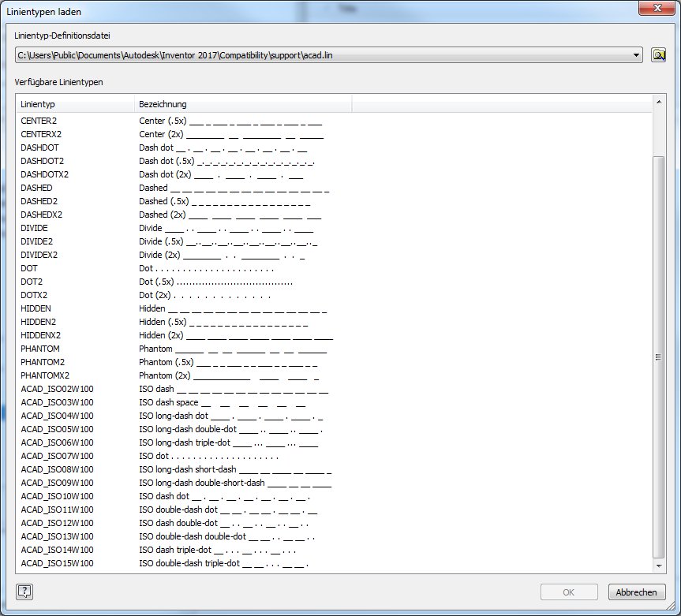The width and height of the screenshot is (681, 616).
Task: Select ACAD_ISO02W100 linetype
Action: pyautogui.click(x=57, y=389)
